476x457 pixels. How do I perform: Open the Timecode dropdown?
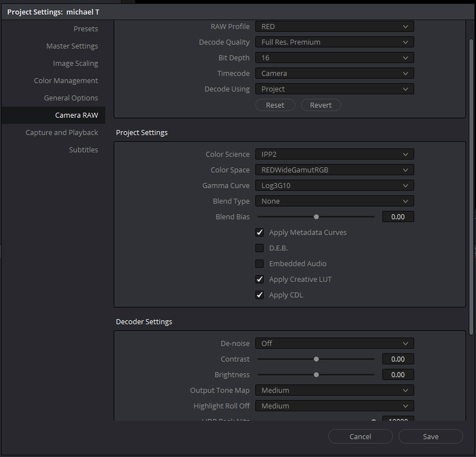pos(334,73)
